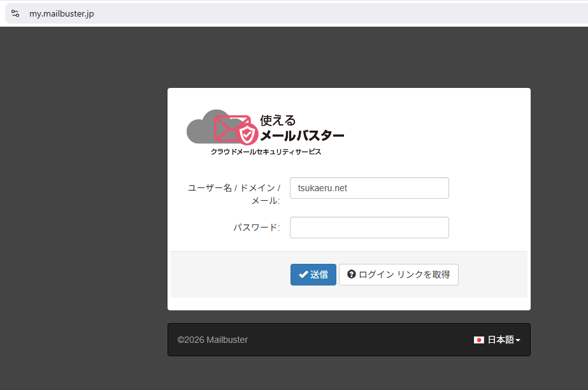Focus the empty パスワード password field
Image resolution: width=588 pixels, height=390 pixels.
369,227
